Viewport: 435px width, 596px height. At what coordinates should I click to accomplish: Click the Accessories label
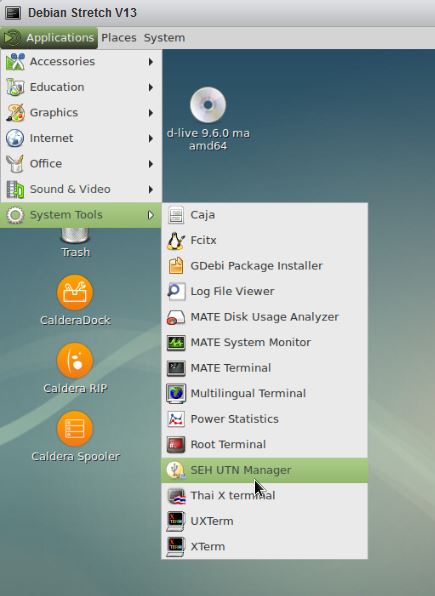62,62
